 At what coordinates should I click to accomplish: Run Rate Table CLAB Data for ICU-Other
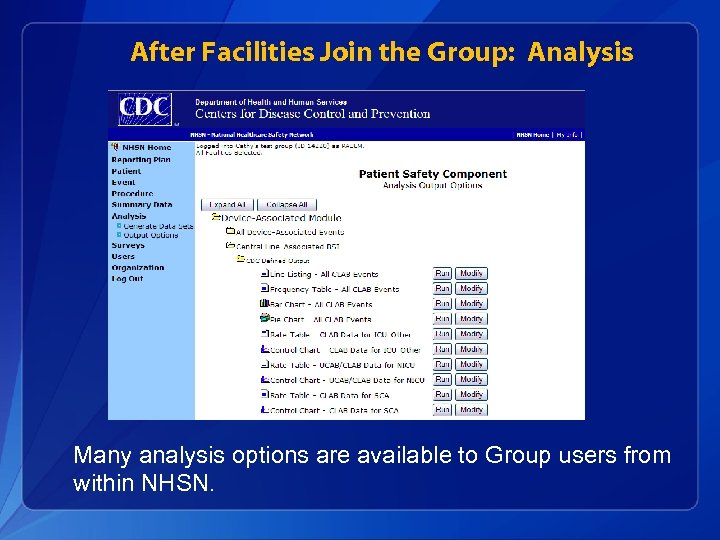(x=442, y=334)
